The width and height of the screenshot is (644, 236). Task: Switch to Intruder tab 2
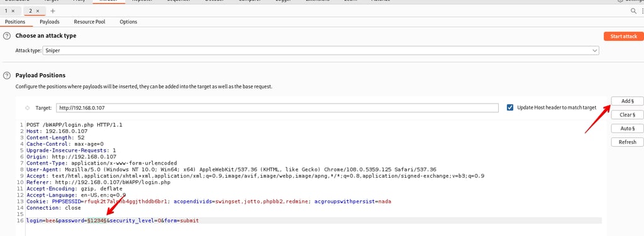30,11
